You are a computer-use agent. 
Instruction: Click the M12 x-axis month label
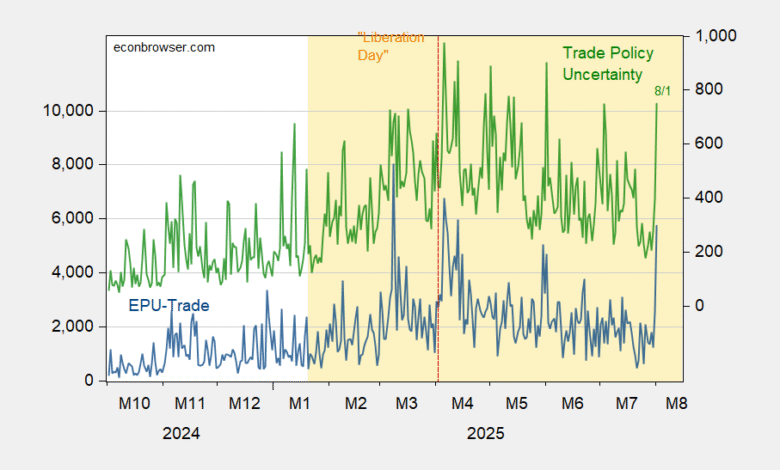coord(244,403)
